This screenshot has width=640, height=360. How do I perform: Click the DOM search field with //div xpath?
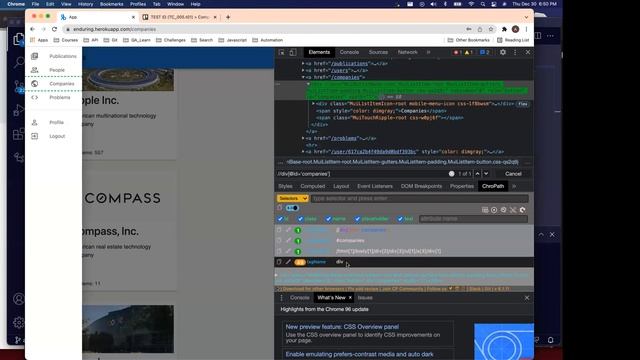pyautogui.click(x=361, y=174)
